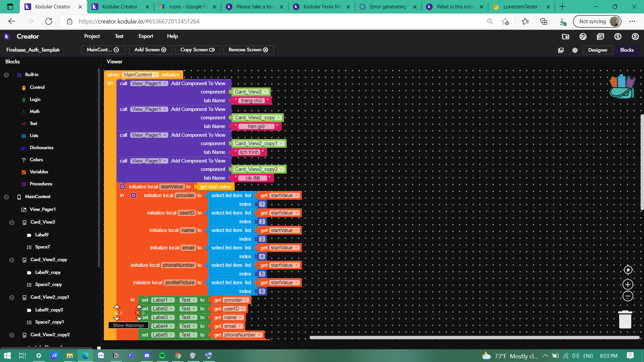Open the Help menu

tap(172, 36)
